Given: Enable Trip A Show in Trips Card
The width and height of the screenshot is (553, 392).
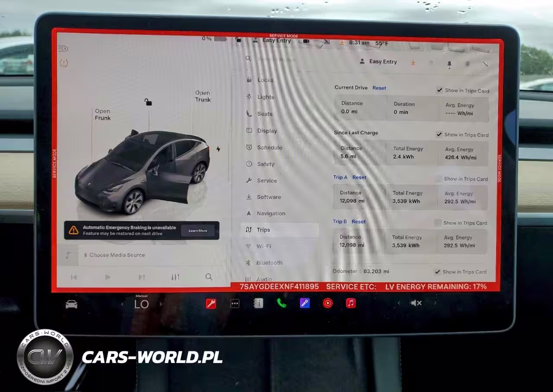Looking at the screenshot, I should (x=439, y=179).
